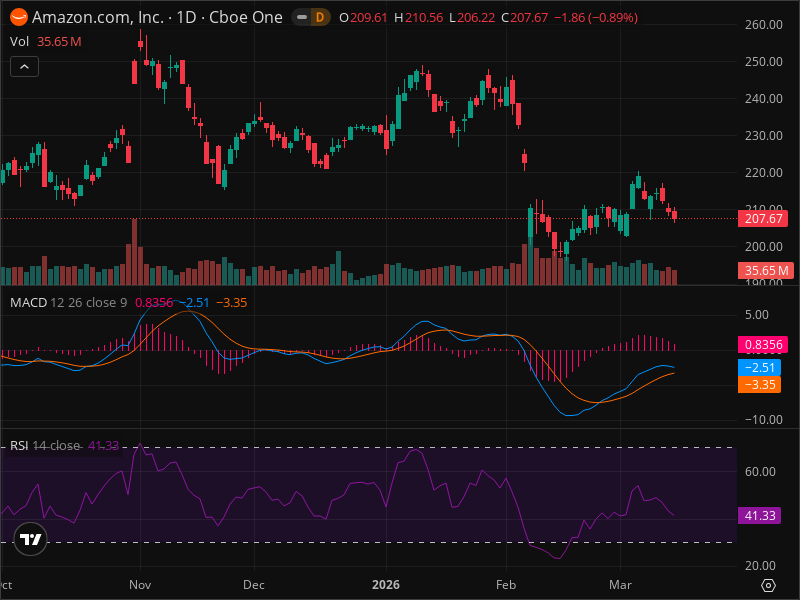Select the RSI 14 close legend
This screenshot has height=600, width=800.
[x=45, y=446]
